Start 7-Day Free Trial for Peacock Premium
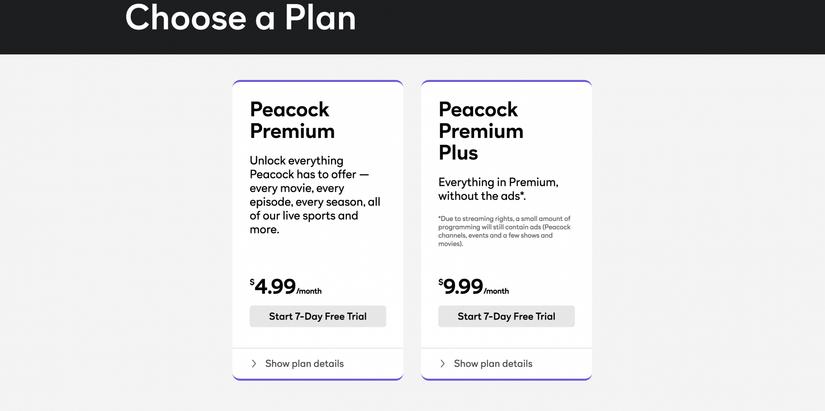The width and height of the screenshot is (825, 411). point(317,317)
